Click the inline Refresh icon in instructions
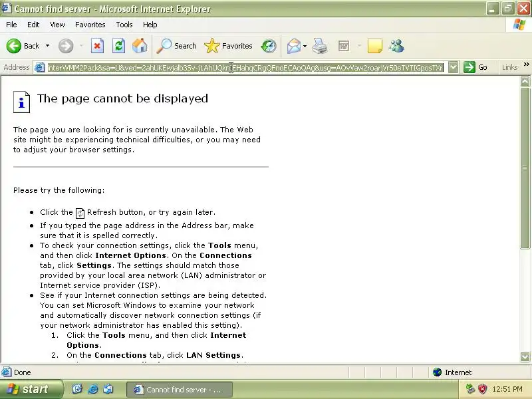Image resolution: width=532 pixels, height=399 pixels. [x=80, y=213]
